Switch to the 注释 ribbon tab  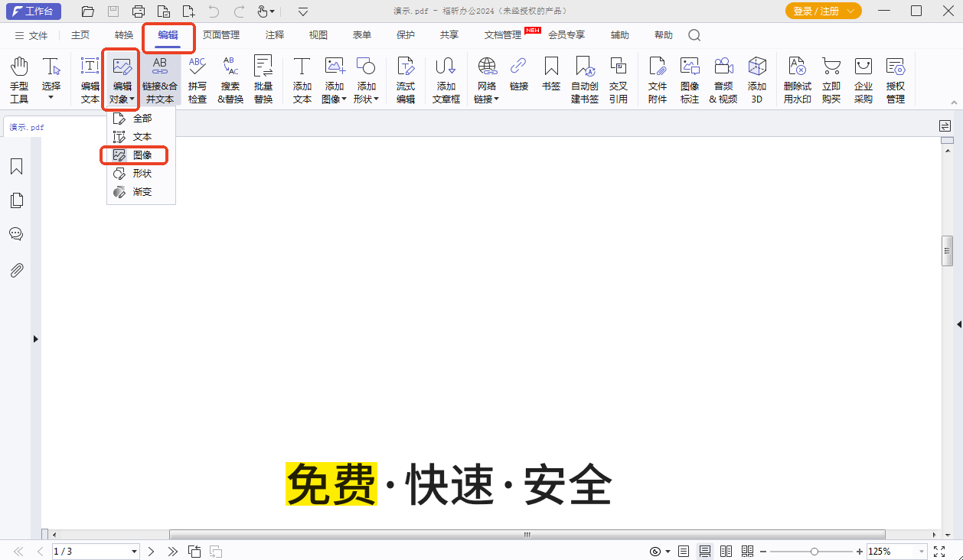pos(273,35)
